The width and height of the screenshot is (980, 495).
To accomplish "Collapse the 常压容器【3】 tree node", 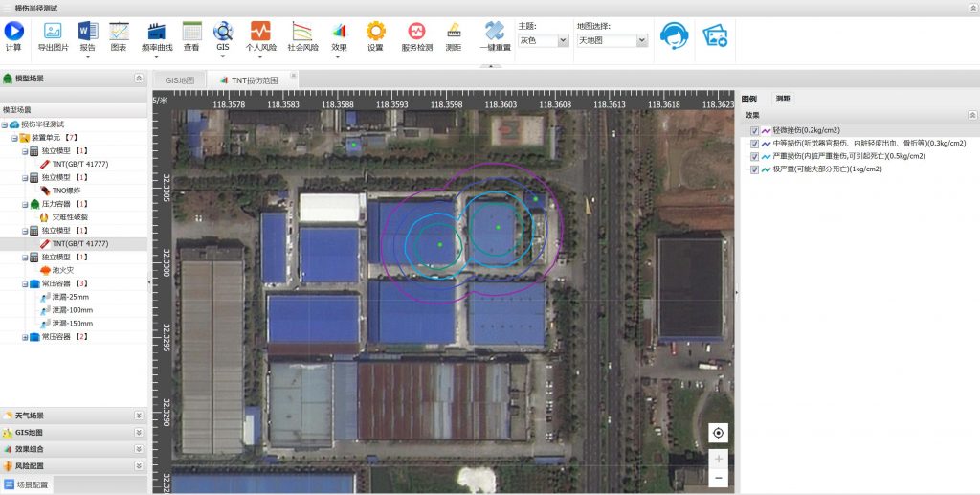I will (x=25, y=283).
